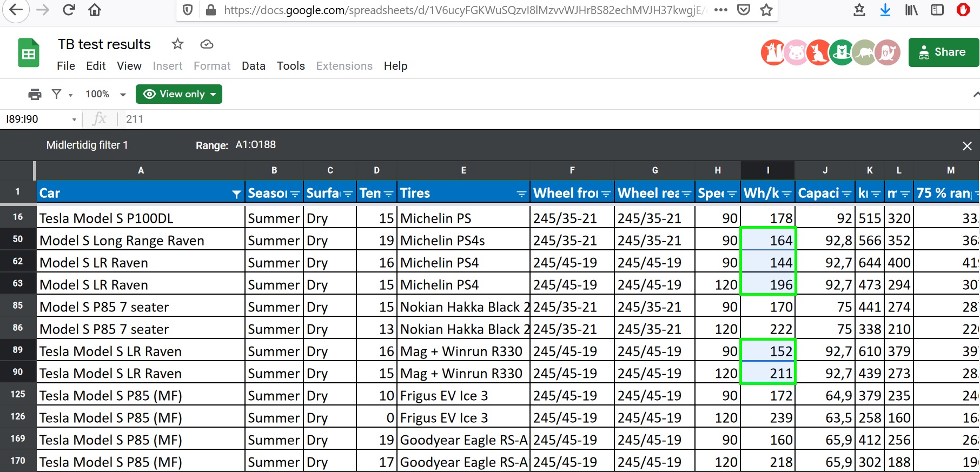
Task: Open the Data menu
Action: point(254,66)
